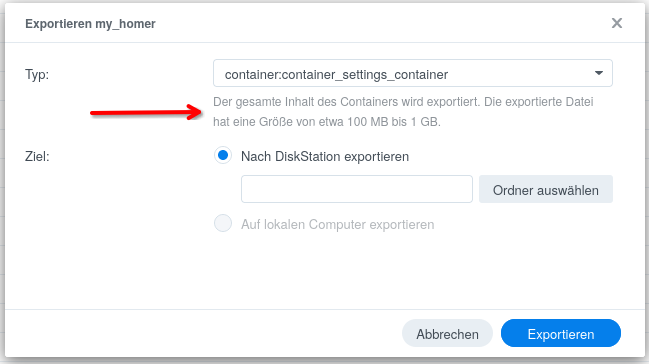The width and height of the screenshot is (649, 364).
Task: Cancel with the Abbrechen button
Action: point(447,333)
